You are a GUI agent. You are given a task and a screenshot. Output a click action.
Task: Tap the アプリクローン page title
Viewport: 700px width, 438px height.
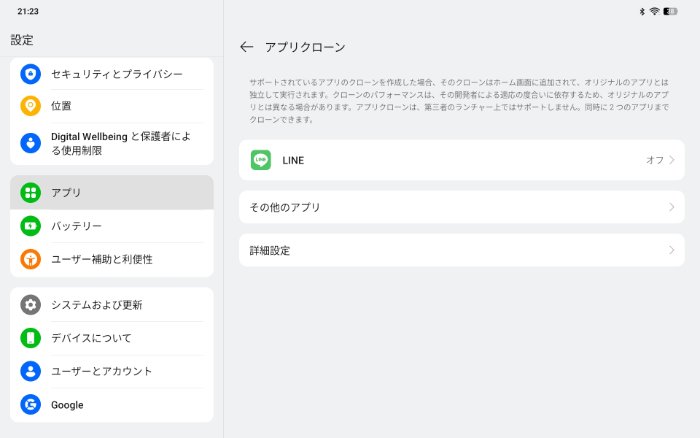point(305,47)
